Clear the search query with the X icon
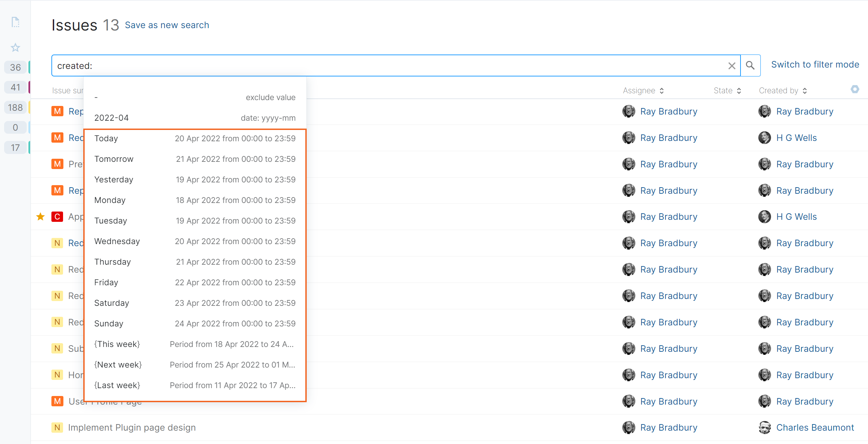868x444 pixels. [x=732, y=65]
